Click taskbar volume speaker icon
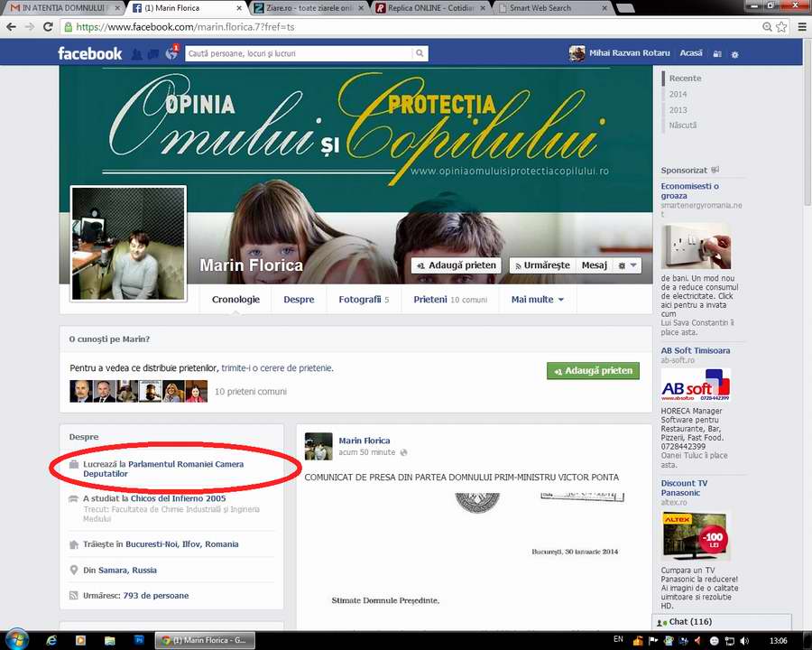Viewport: 812px width, 650px height. coord(744,641)
